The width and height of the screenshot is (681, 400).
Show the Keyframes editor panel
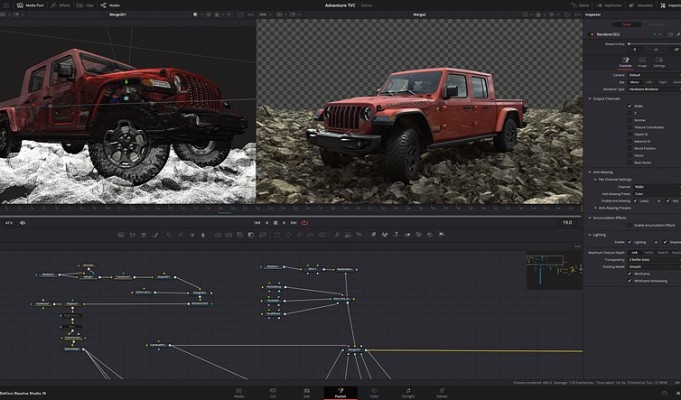[608, 5]
